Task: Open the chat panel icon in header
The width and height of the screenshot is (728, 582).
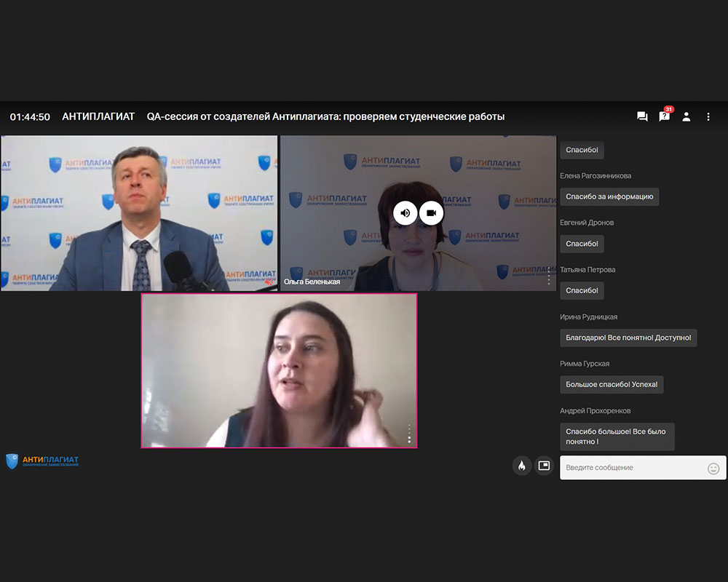Action: point(642,116)
